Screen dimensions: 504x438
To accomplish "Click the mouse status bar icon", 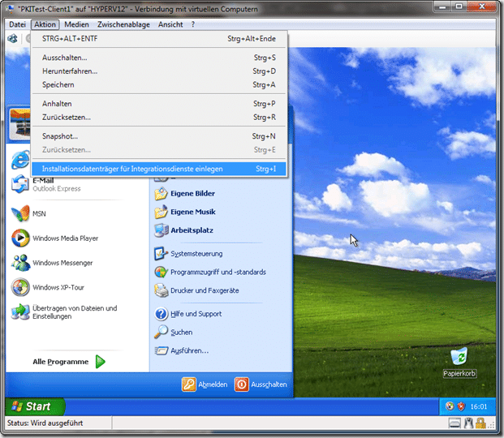I will 468,423.
